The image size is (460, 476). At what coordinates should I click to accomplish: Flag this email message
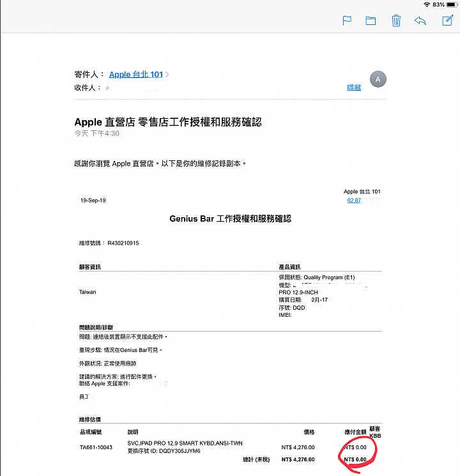[347, 20]
